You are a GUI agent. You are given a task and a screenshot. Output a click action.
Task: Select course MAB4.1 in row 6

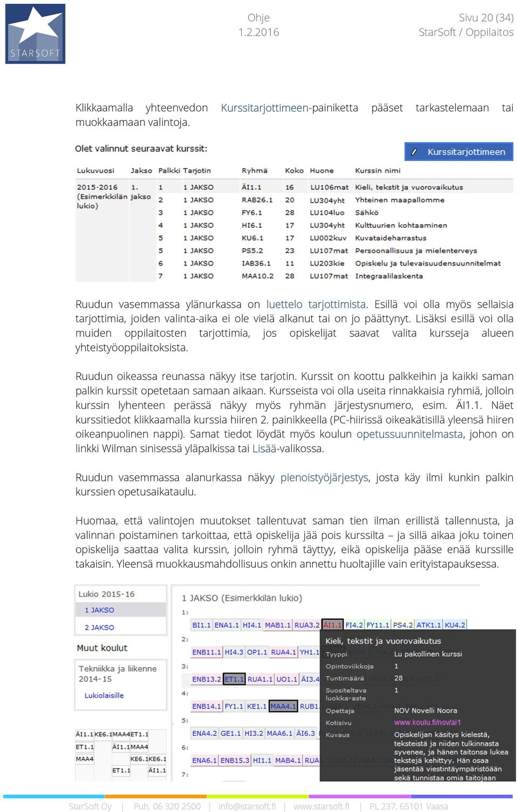click(x=288, y=760)
